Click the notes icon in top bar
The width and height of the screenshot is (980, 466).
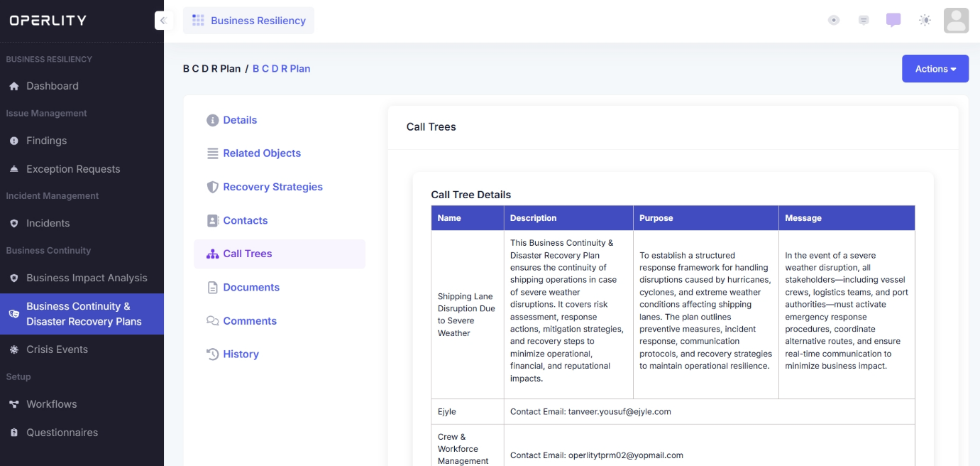[864, 21]
